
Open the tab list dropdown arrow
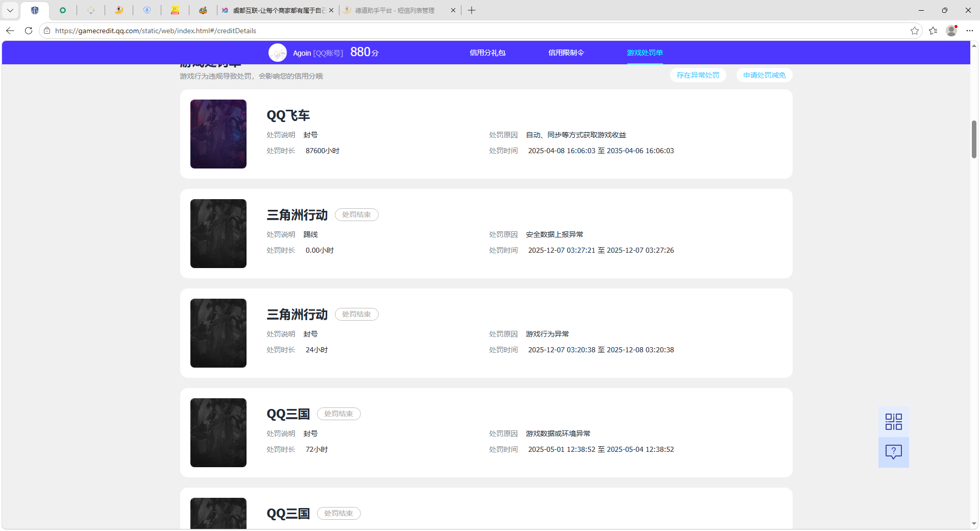(x=10, y=10)
